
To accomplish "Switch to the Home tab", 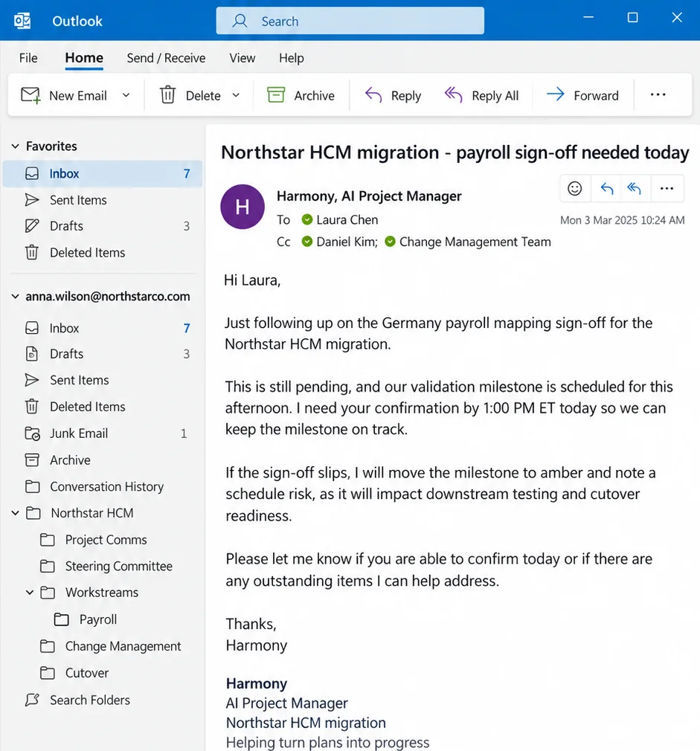I will click(x=84, y=58).
